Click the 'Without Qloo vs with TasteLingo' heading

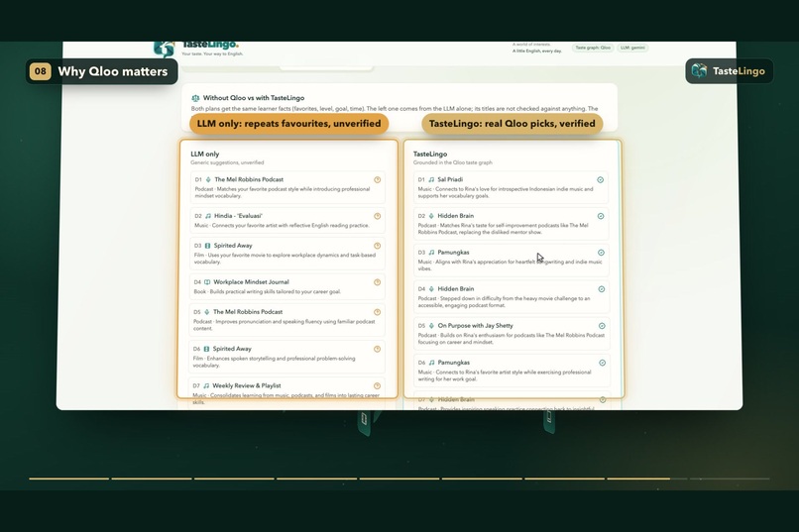tap(254, 98)
